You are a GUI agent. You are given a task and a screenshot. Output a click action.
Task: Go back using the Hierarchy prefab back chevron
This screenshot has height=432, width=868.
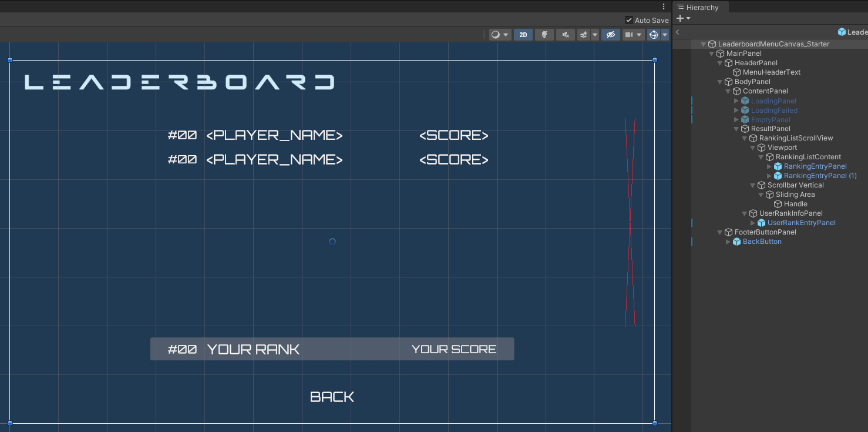tap(678, 32)
